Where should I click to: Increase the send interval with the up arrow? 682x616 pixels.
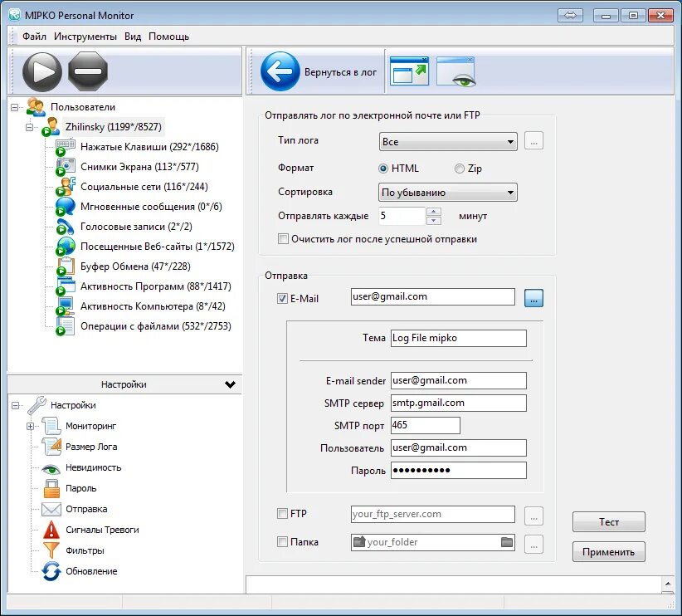click(x=433, y=211)
